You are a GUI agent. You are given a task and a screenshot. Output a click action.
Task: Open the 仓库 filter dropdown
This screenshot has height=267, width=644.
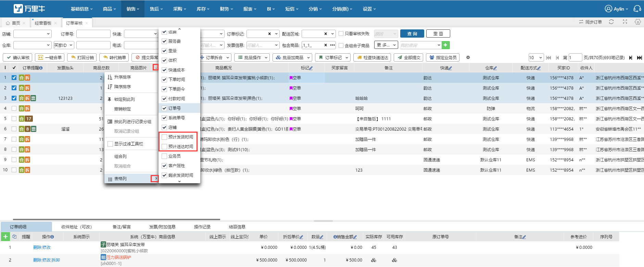click(33, 45)
